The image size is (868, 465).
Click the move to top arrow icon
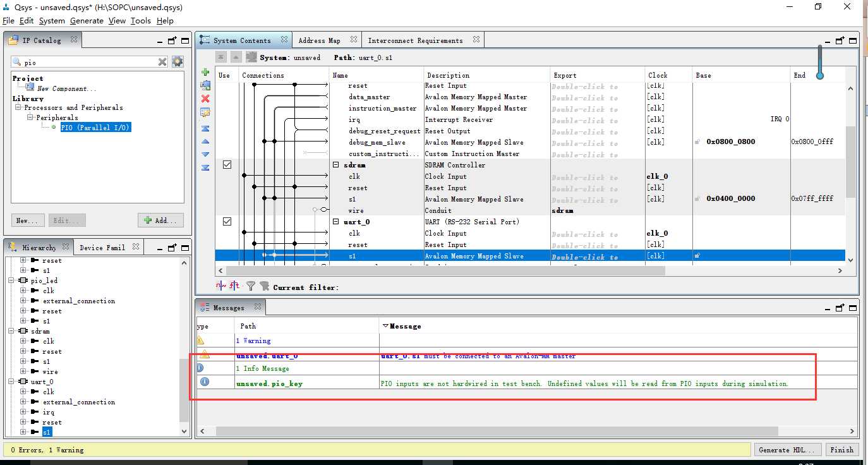tap(205, 128)
